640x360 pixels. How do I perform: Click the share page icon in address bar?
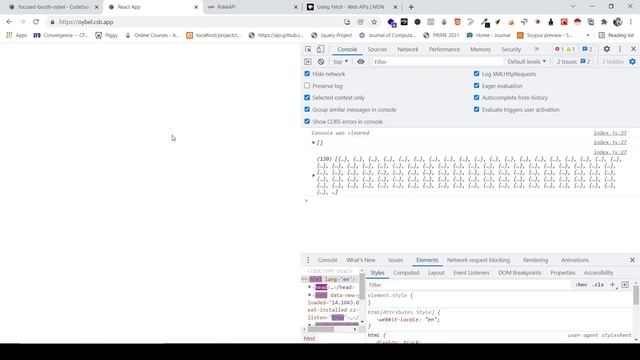361,22
